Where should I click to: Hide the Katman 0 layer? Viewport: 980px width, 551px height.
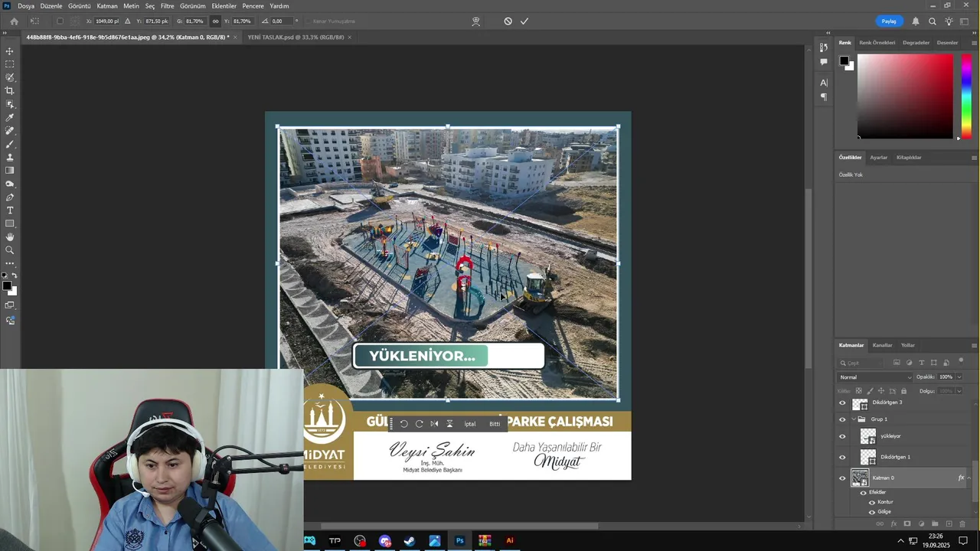[x=842, y=478]
